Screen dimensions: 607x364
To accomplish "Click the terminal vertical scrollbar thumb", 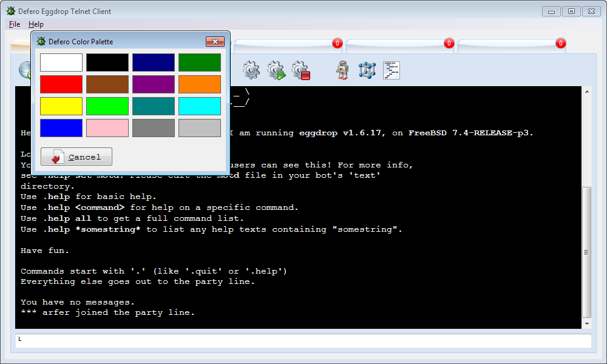I will tap(587, 252).
